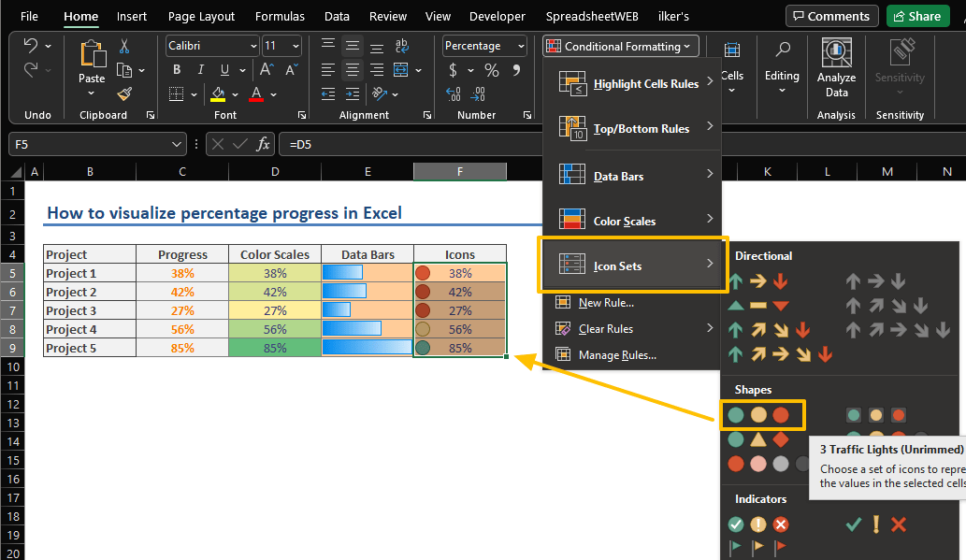
Task: Click Decrease Indent icon
Action: pos(328,93)
